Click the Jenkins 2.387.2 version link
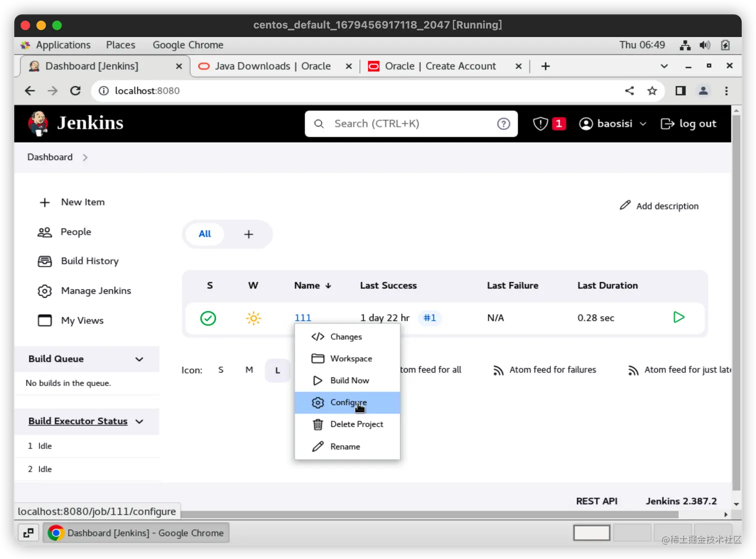 [681, 501]
